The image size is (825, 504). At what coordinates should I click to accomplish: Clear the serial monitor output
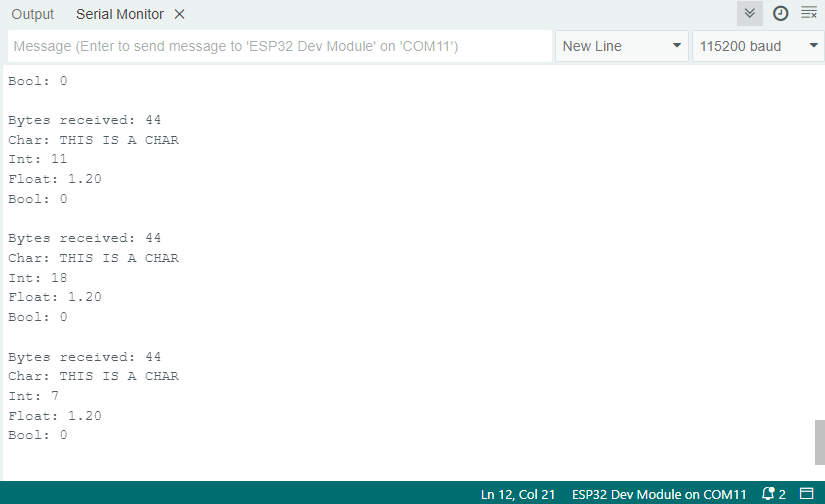pyautogui.click(x=808, y=14)
